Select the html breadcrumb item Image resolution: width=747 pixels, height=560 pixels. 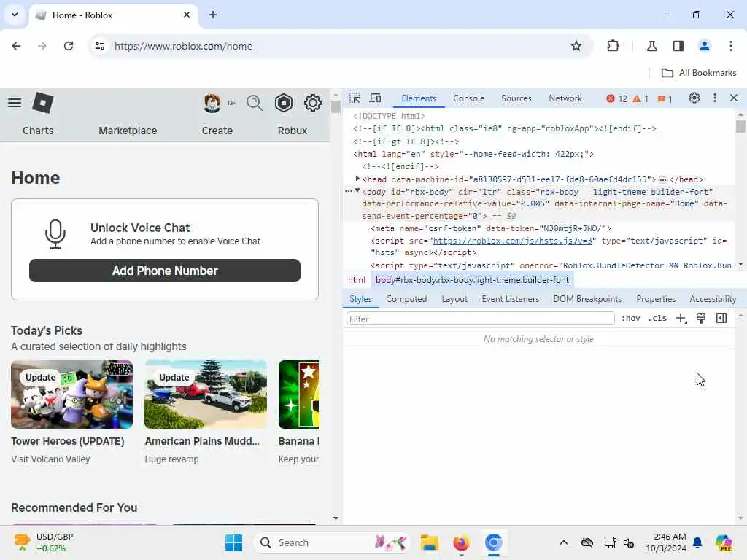pos(356,280)
